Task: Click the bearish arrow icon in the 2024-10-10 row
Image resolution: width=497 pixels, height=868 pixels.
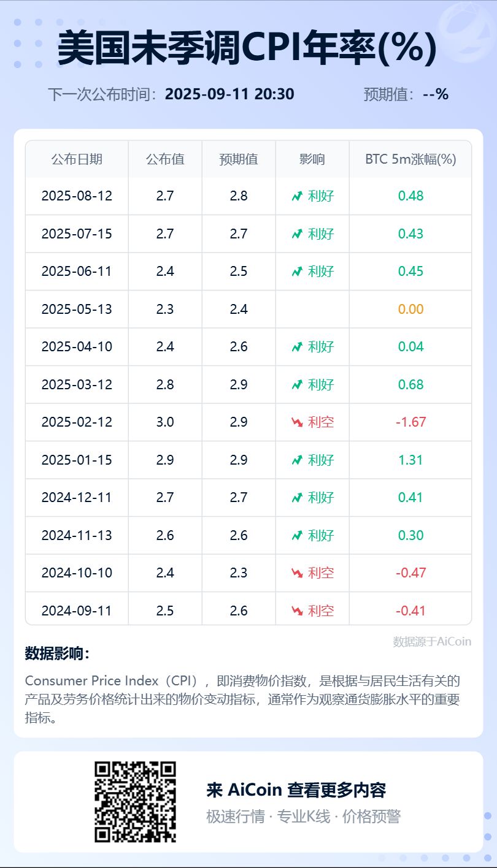Action: coord(297,573)
